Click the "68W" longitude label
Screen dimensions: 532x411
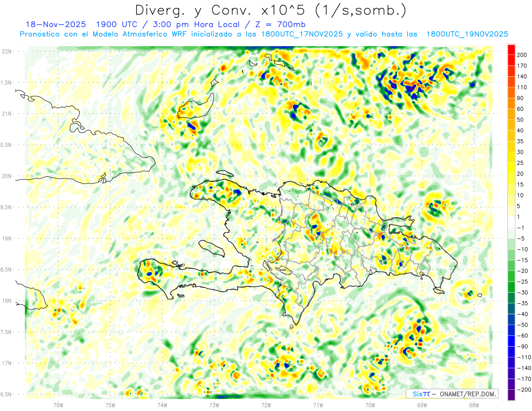click(x=473, y=404)
